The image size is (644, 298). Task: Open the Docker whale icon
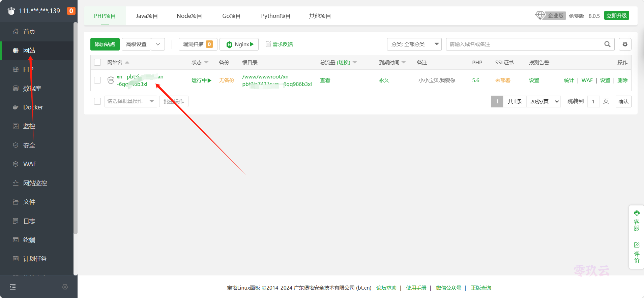[16, 107]
